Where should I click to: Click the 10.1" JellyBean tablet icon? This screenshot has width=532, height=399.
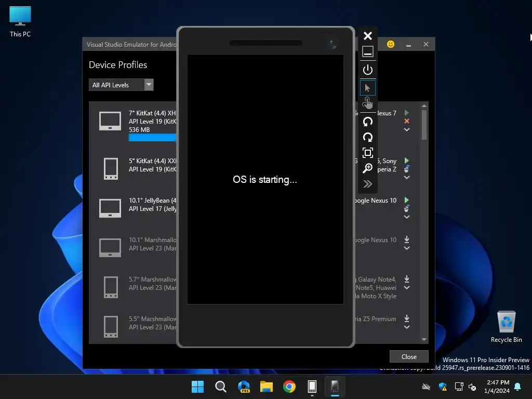pyautogui.click(x=110, y=208)
